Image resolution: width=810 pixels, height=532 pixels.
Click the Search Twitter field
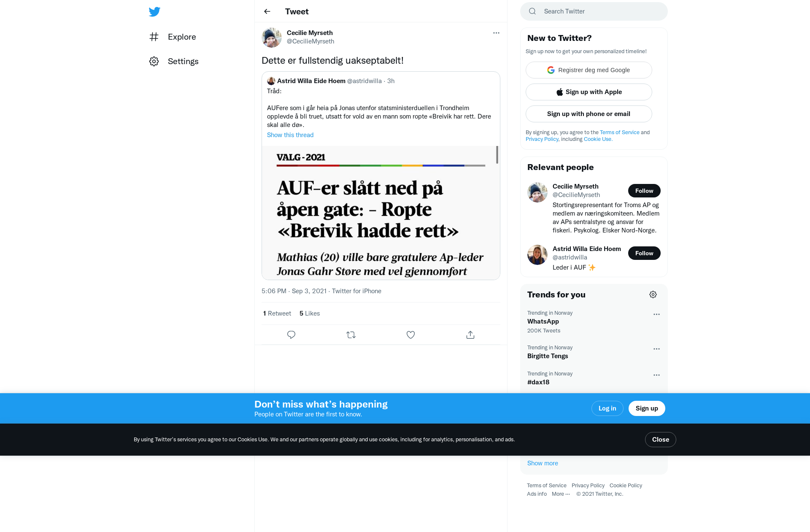coord(594,11)
